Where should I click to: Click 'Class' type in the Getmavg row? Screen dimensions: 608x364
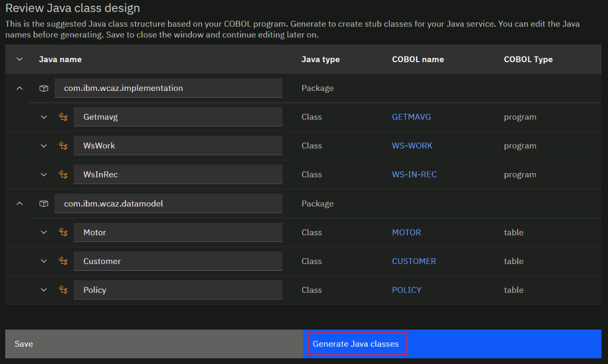[x=312, y=117]
